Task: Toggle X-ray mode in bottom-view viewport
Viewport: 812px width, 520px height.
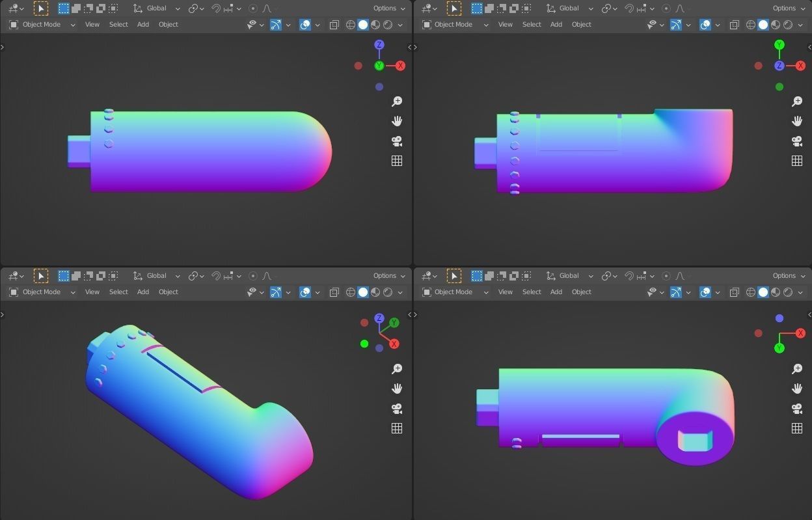Action: [x=734, y=292]
